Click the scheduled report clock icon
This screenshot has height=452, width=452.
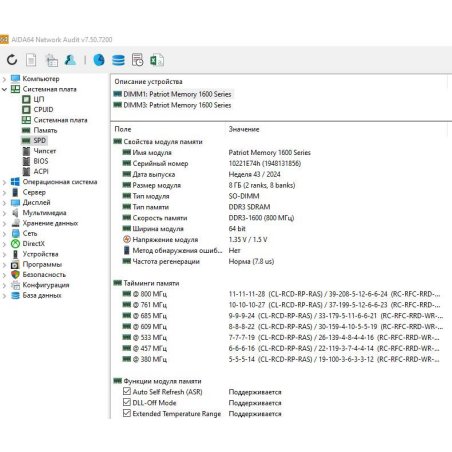(x=137, y=60)
